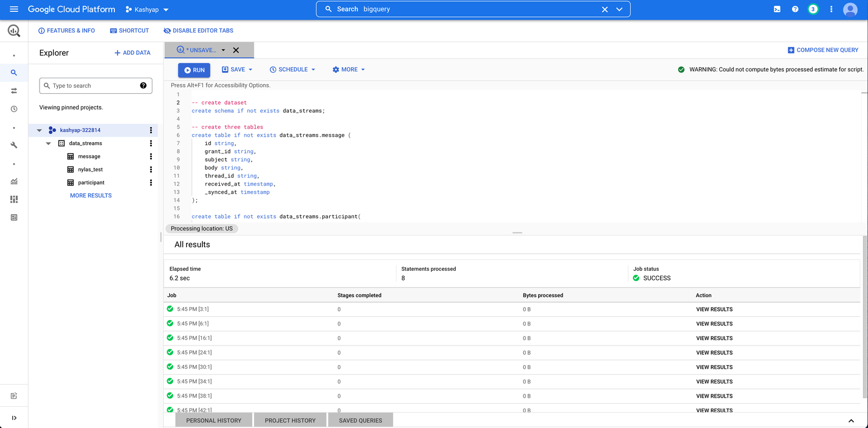This screenshot has width=868, height=428.
Task: Open FEATURES & INFO
Action: coord(66,31)
